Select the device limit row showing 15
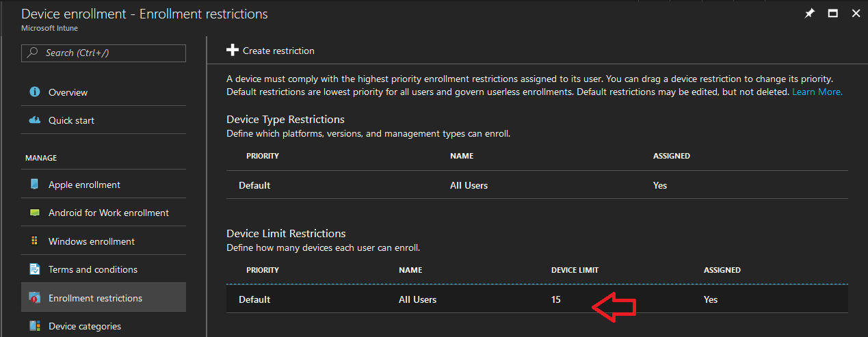This screenshot has width=868, height=337. click(537, 299)
